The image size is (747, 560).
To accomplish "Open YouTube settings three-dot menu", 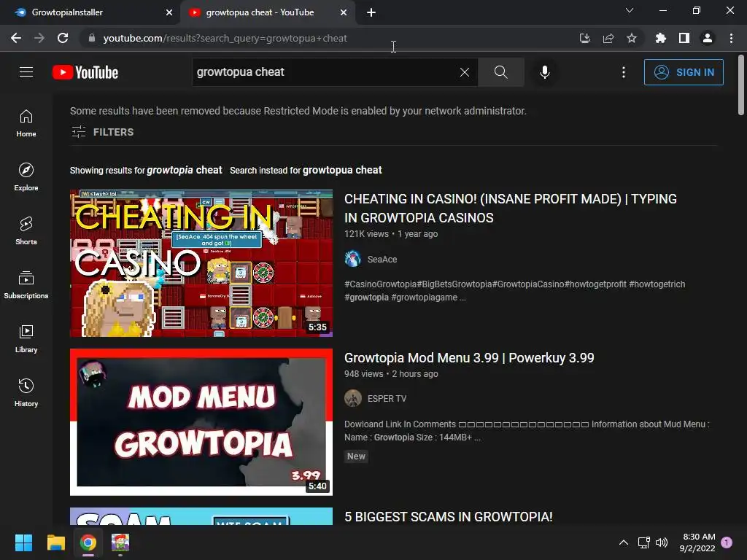I will pyautogui.click(x=624, y=72).
